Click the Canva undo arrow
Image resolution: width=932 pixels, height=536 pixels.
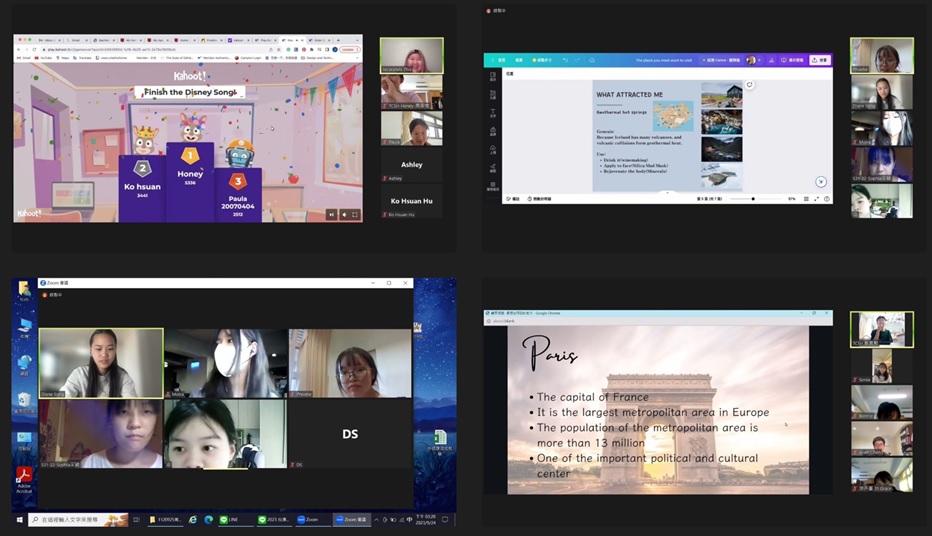565,60
